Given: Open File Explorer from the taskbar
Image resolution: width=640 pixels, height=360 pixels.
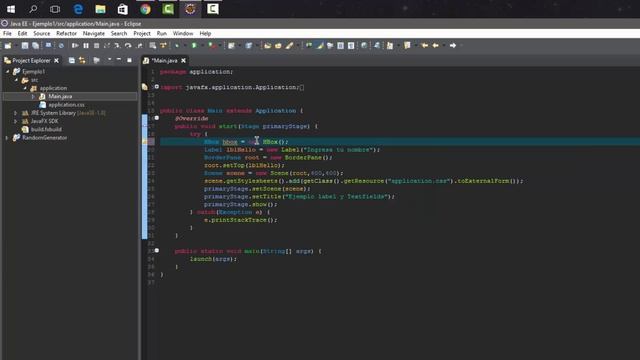Looking at the screenshot, I should [x=100, y=9].
